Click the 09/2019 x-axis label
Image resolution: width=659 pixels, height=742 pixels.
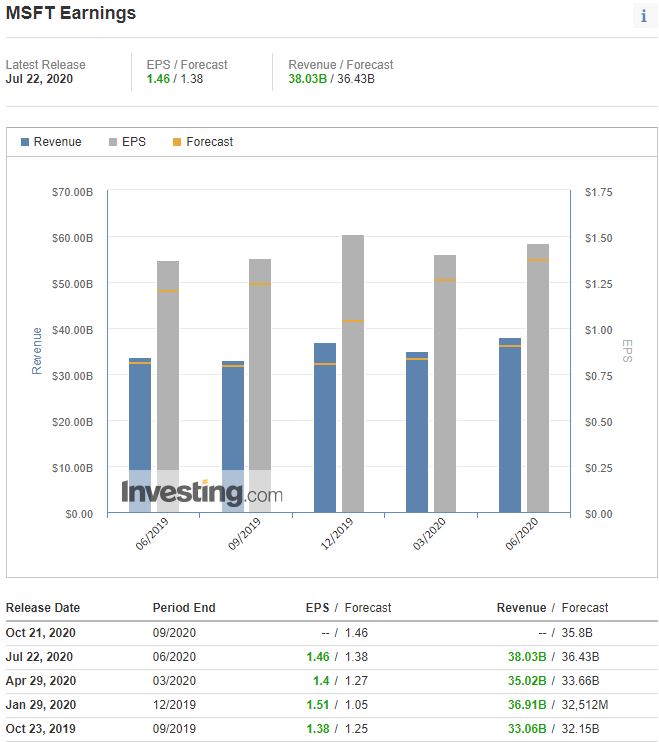pos(244,534)
